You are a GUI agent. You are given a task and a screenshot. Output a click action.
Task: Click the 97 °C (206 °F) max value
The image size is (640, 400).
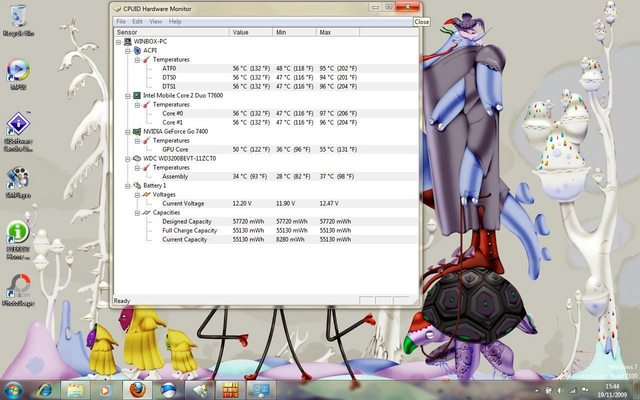(338, 113)
